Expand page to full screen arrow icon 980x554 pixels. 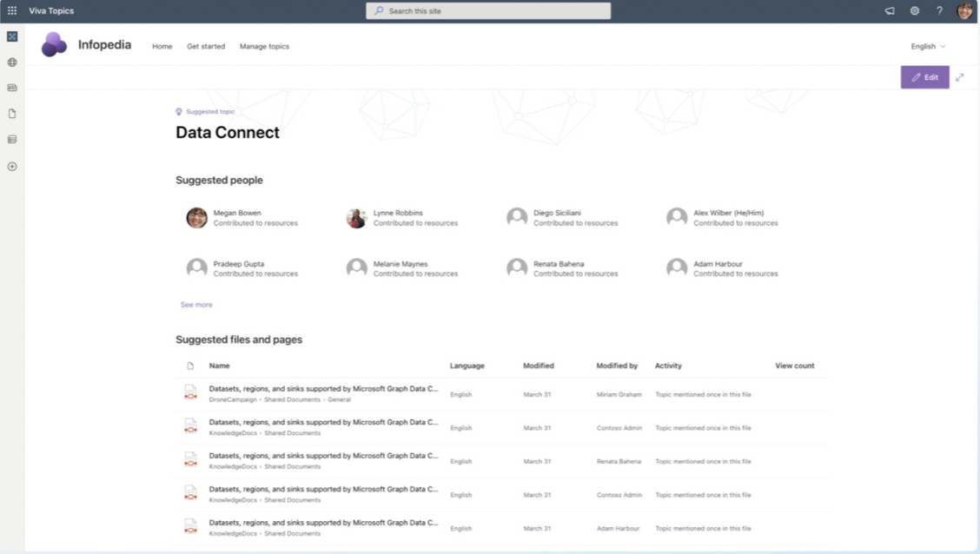(960, 77)
